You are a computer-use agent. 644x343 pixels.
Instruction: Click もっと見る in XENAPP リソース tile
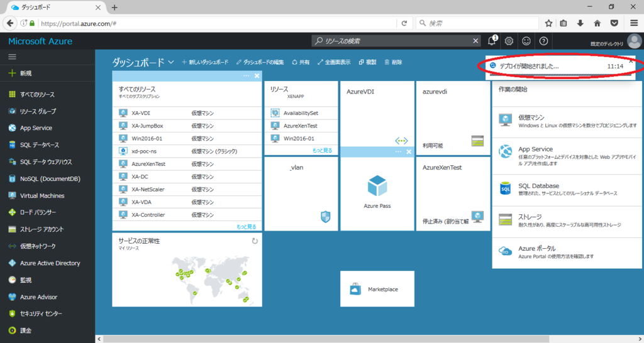click(x=322, y=151)
